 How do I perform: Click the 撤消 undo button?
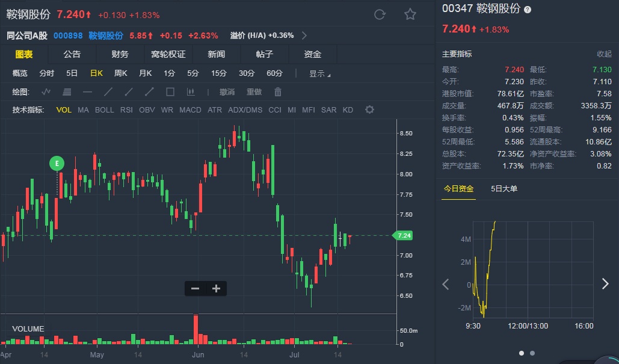point(227,92)
